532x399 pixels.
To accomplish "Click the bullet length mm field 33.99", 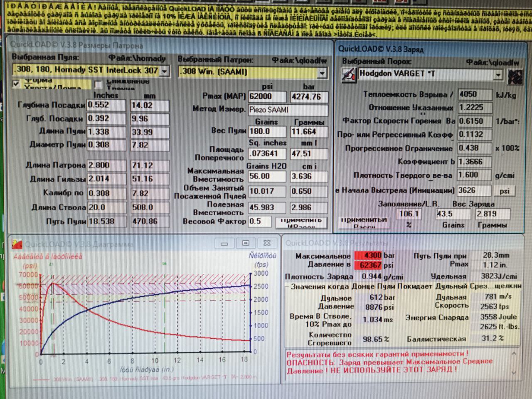I will (150, 132).
